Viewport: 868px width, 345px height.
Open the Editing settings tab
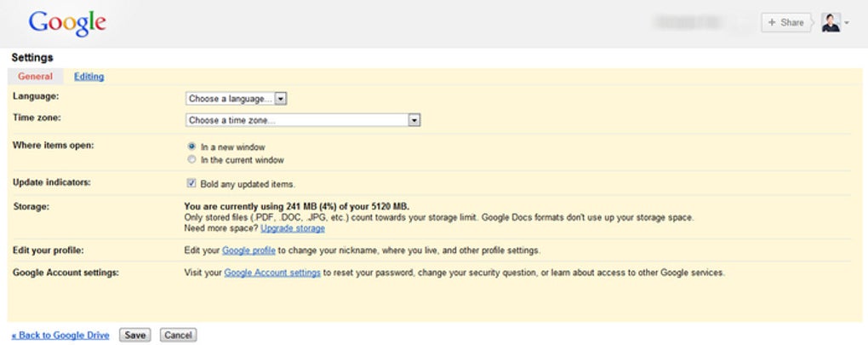pyautogui.click(x=89, y=77)
